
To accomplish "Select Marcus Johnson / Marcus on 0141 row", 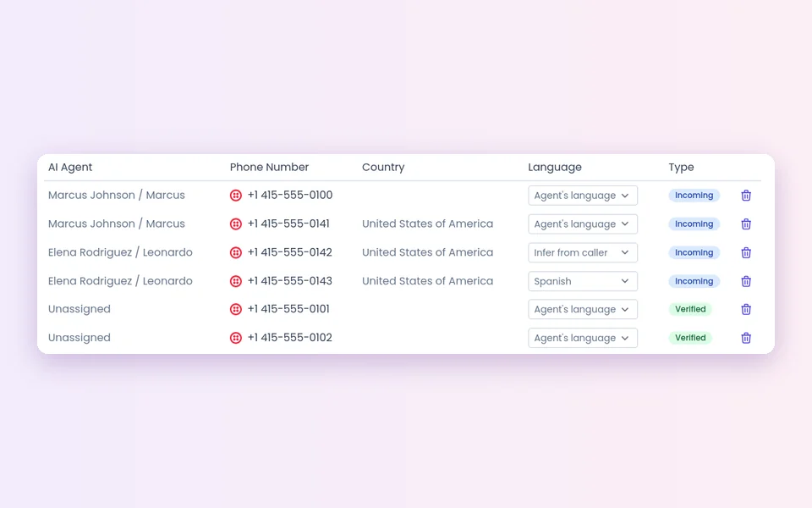I will click(x=117, y=224).
